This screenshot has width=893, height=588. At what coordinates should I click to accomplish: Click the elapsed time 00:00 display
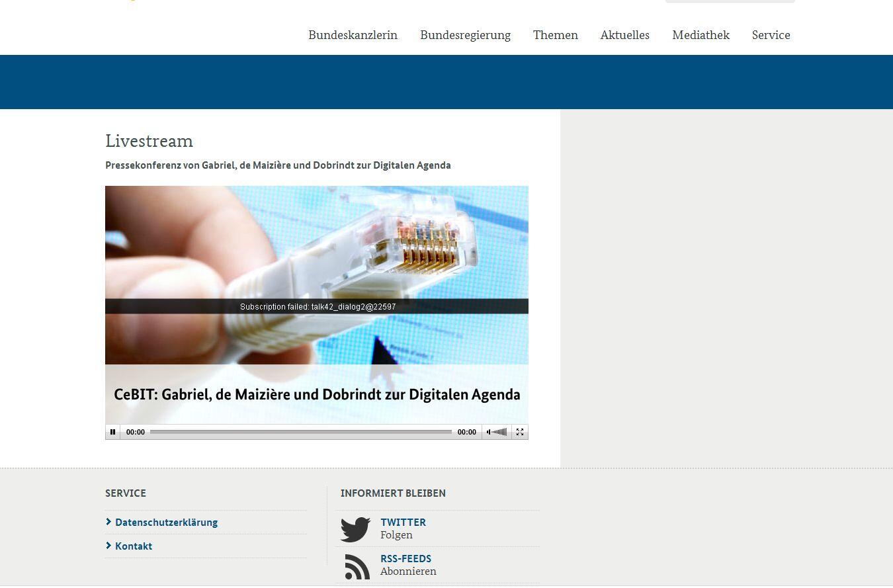136,432
